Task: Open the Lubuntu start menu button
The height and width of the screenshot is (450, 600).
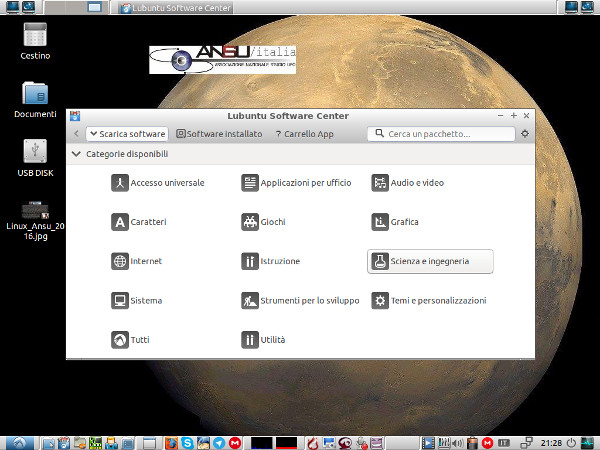Action: pos(20,443)
